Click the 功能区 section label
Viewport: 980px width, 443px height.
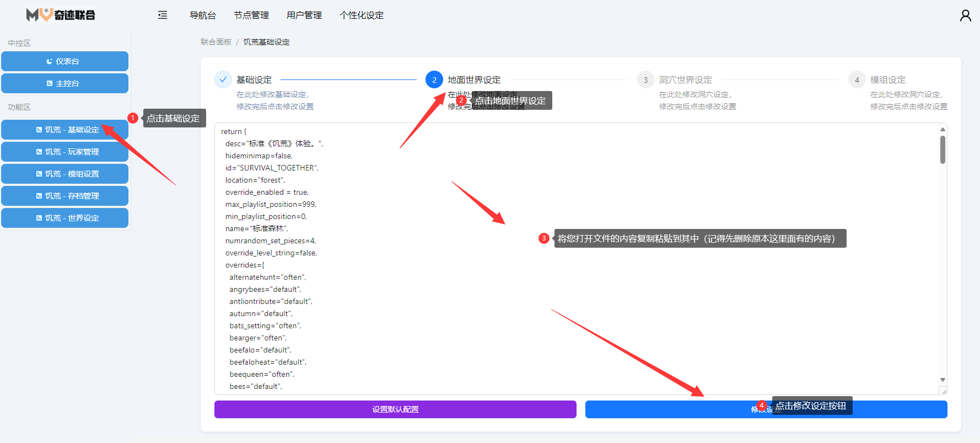tap(19, 107)
